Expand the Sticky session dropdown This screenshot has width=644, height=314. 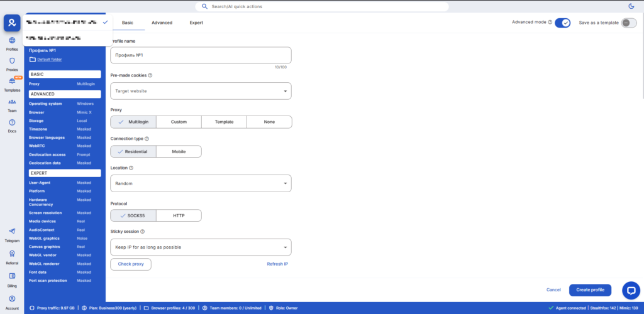(201, 247)
